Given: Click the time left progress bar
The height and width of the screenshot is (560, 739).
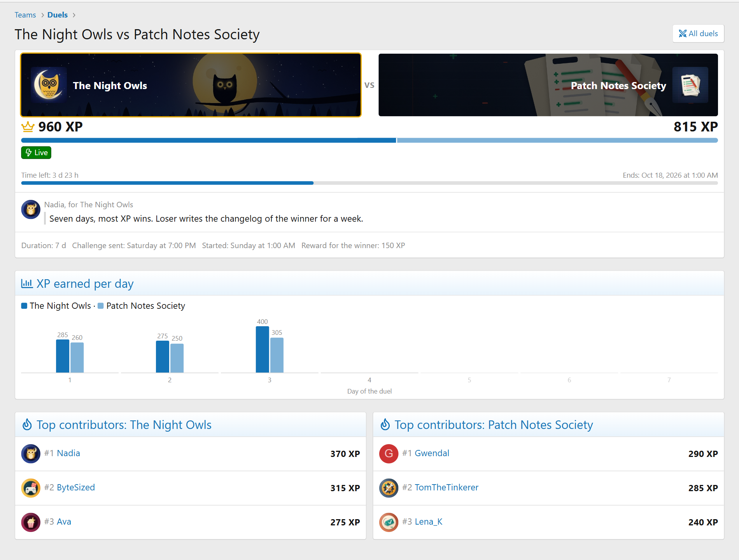Looking at the screenshot, I should coord(369,183).
